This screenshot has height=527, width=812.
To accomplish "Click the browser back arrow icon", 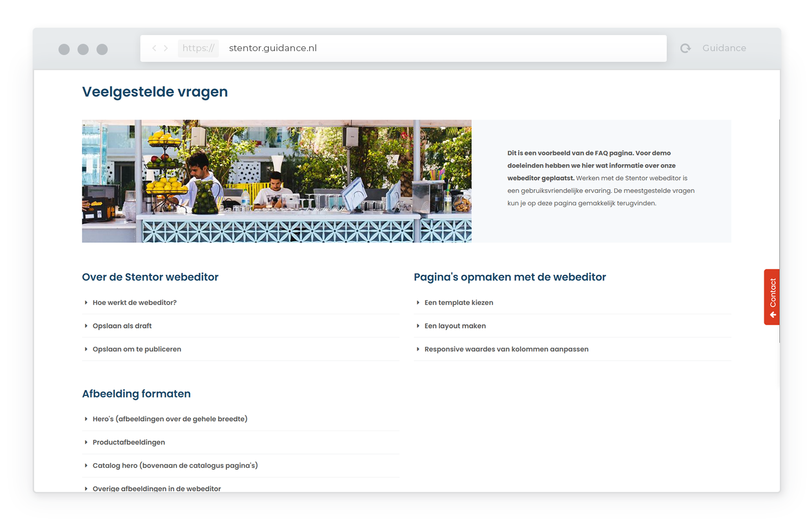I will 154,48.
